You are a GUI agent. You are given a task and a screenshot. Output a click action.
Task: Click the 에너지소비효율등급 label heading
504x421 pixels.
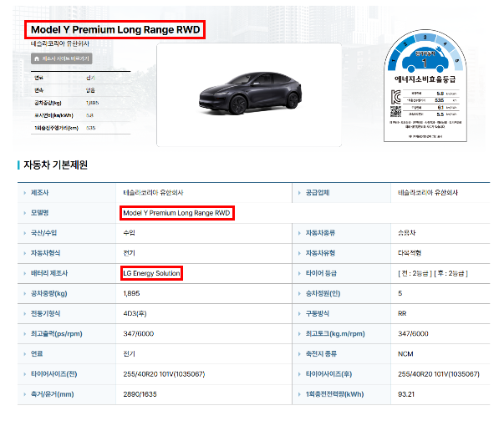click(x=425, y=79)
